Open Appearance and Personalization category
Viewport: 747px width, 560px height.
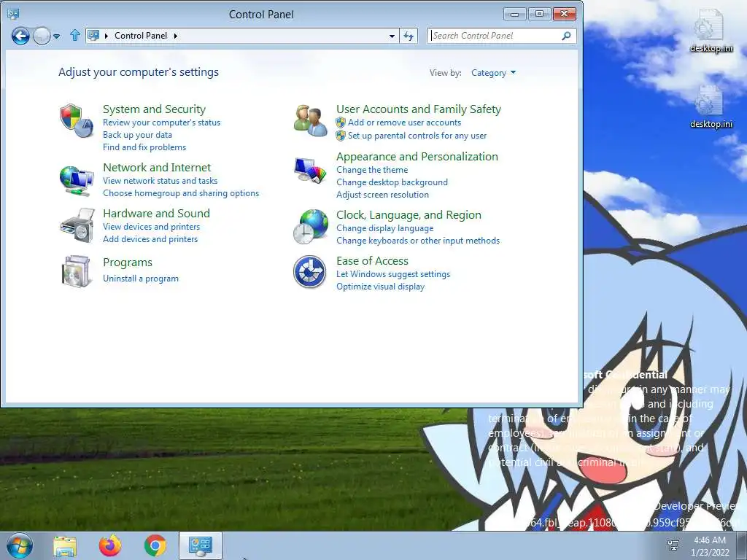tap(417, 157)
